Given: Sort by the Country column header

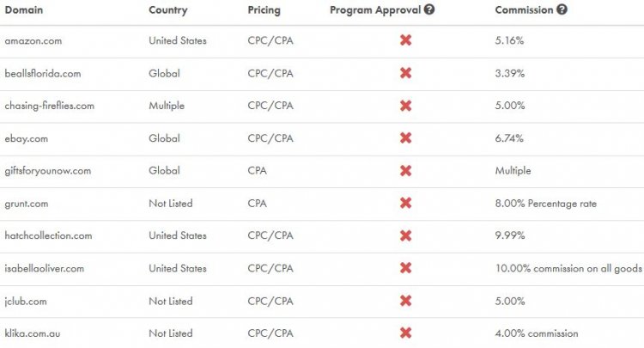Looking at the screenshot, I should click(167, 10).
